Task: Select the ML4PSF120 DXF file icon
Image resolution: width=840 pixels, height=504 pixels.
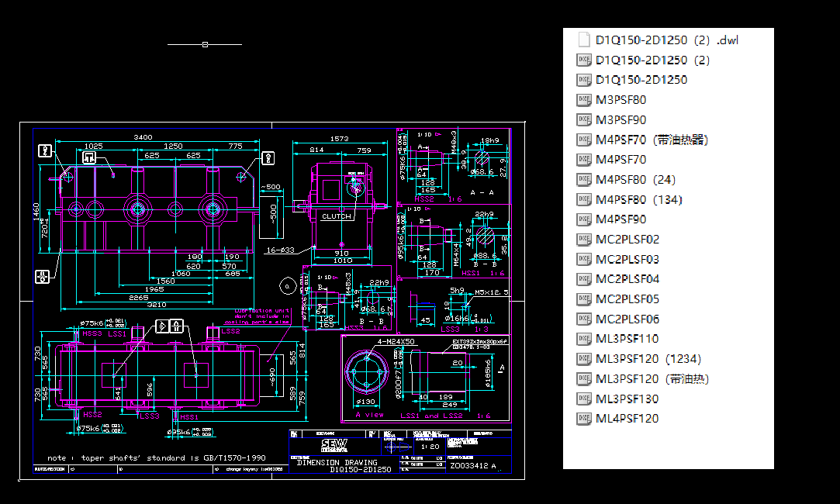Action: (x=583, y=418)
